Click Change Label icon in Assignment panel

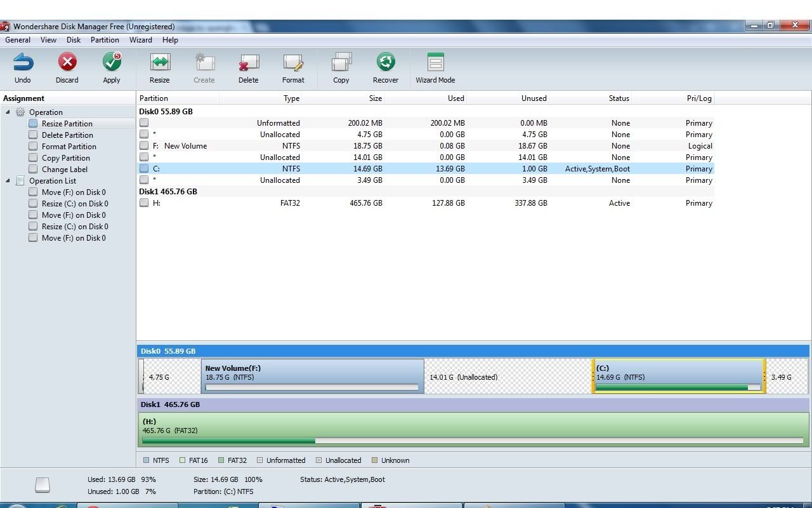33,170
